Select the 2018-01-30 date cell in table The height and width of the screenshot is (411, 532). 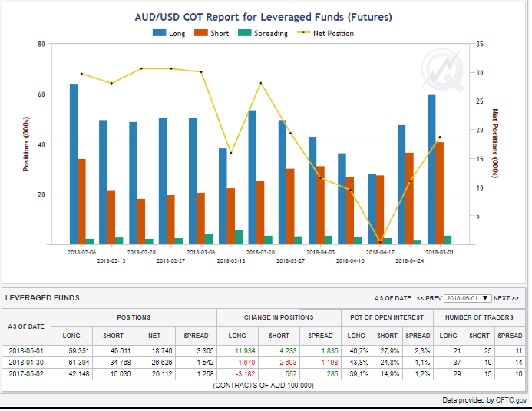click(26, 362)
